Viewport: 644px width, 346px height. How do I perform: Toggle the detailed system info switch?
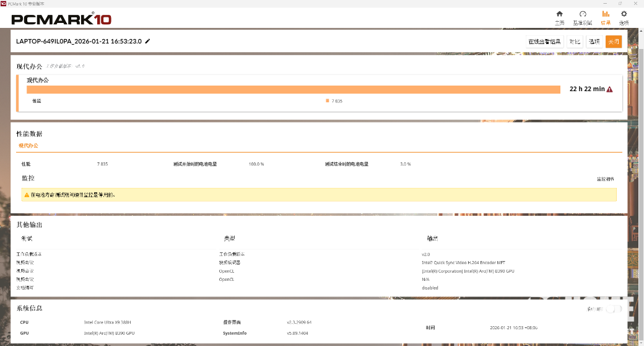tap(613, 308)
